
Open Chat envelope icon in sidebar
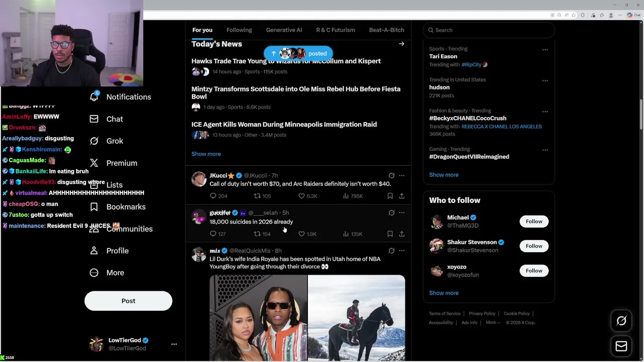pyautogui.click(x=94, y=119)
